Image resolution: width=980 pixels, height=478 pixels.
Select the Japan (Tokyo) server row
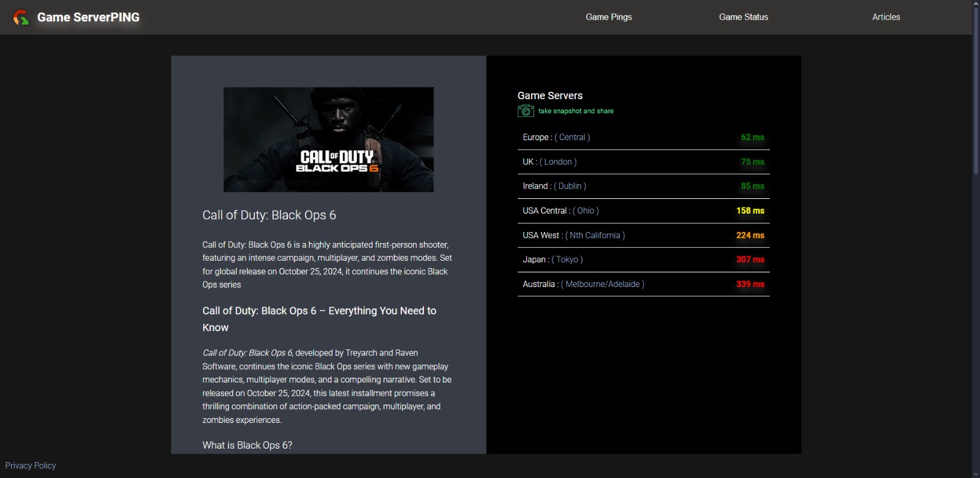644,260
